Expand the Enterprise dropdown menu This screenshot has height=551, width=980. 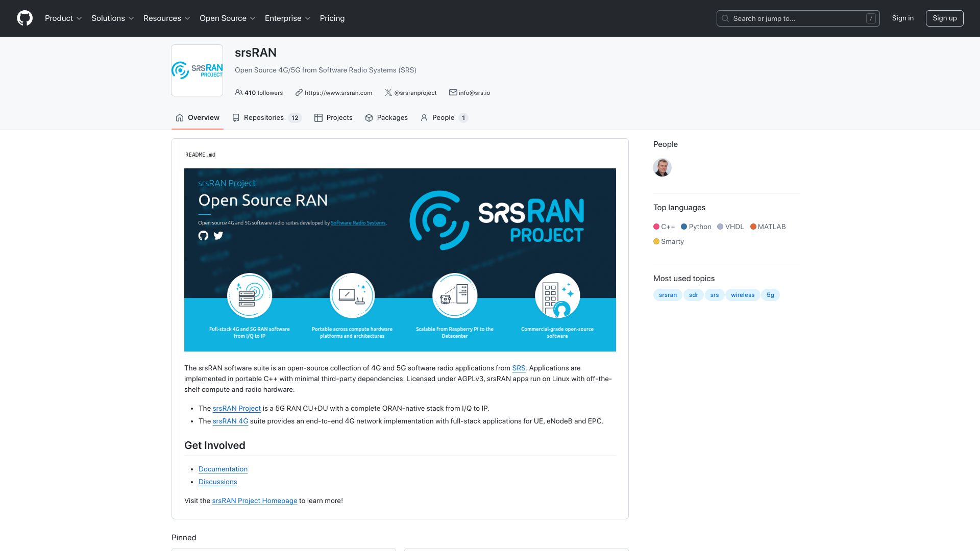coord(288,18)
